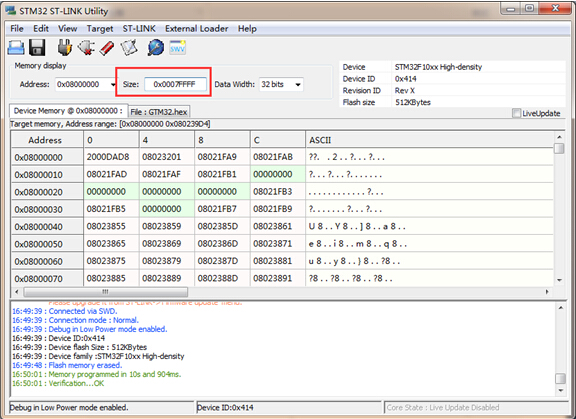Open the SWV viewer icon
The height and width of the screenshot is (419, 576).
click(x=177, y=47)
